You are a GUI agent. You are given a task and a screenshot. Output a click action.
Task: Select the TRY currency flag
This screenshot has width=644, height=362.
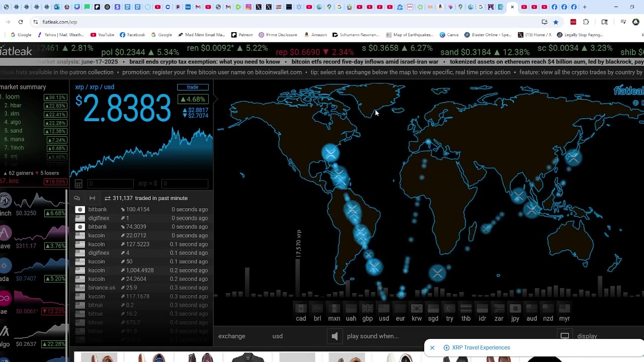pyautogui.click(x=450, y=309)
